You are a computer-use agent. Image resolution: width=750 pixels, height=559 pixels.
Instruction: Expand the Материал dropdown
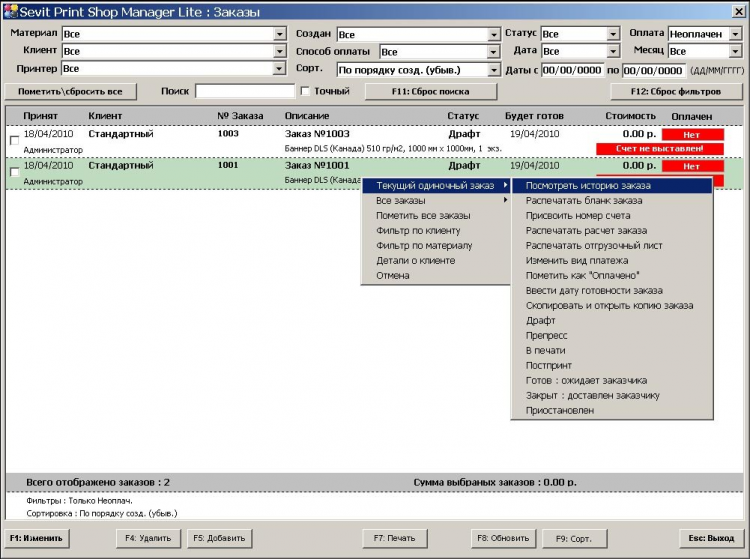point(279,34)
